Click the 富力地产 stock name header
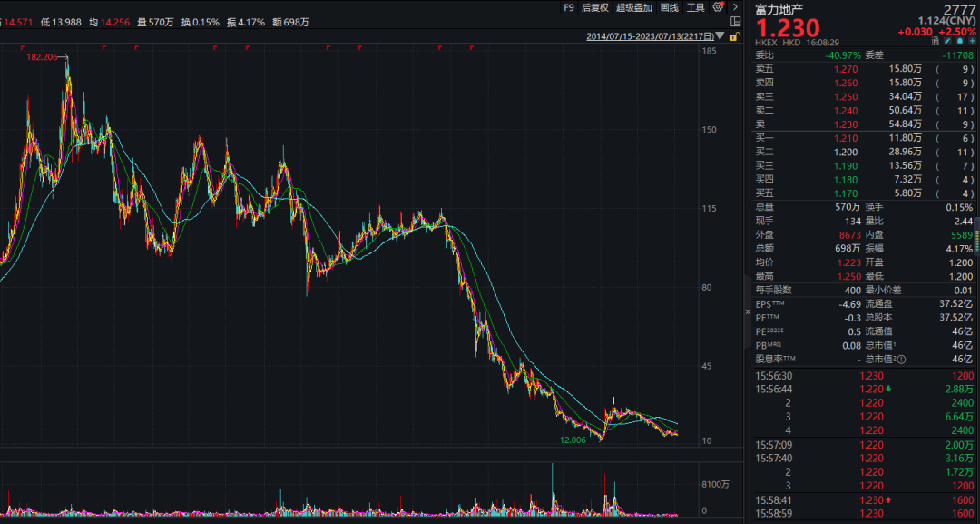The height and width of the screenshot is (524, 980). (779, 10)
